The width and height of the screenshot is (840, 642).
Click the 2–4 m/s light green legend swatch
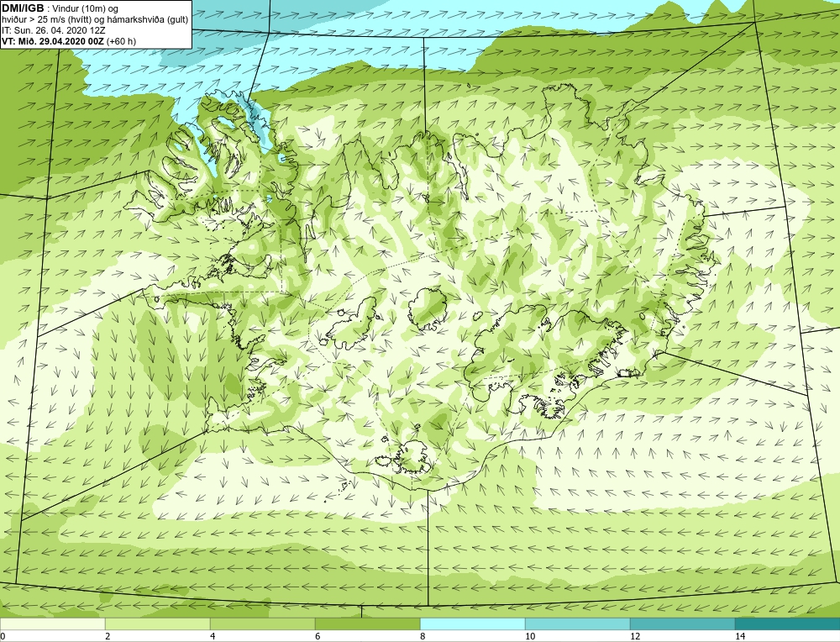[x=158, y=624]
